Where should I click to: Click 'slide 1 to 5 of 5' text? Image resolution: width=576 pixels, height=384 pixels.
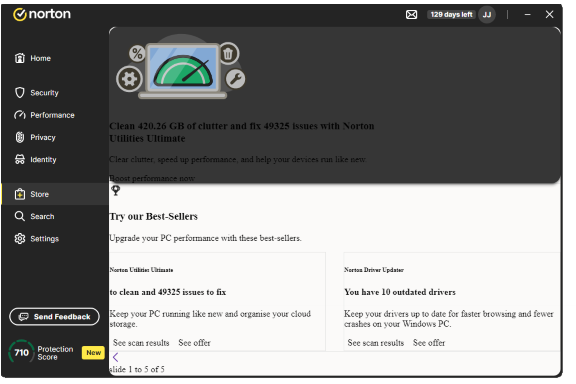[x=137, y=370]
